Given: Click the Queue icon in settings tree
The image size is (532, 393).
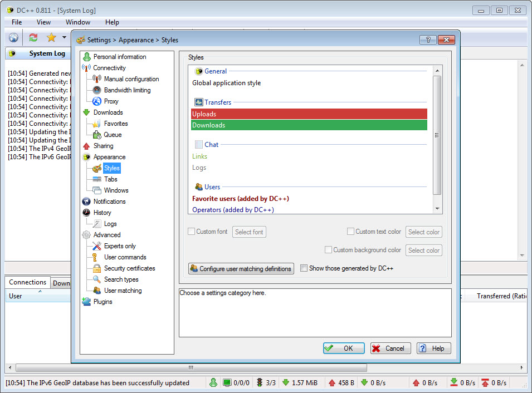Looking at the screenshot, I should tap(97, 135).
